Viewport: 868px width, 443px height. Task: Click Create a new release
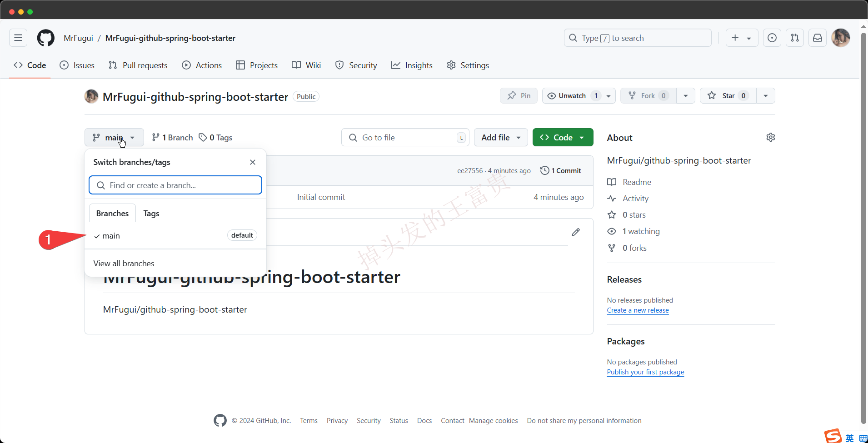[x=638, y=310]
